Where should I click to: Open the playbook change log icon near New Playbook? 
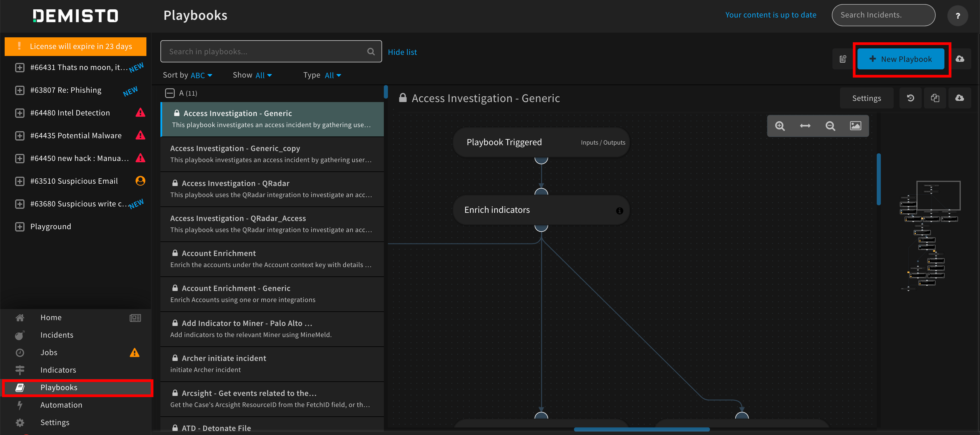[x=843, y=59]
